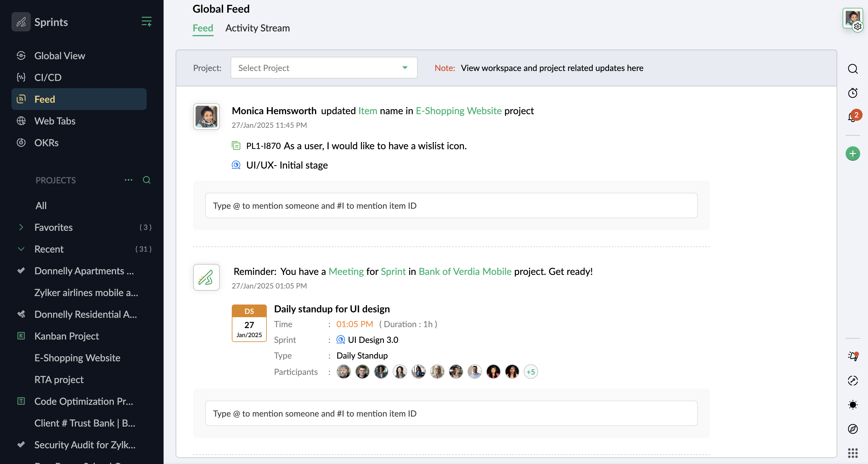
Task: Open the timer clock icon
Action: point(853,93)
